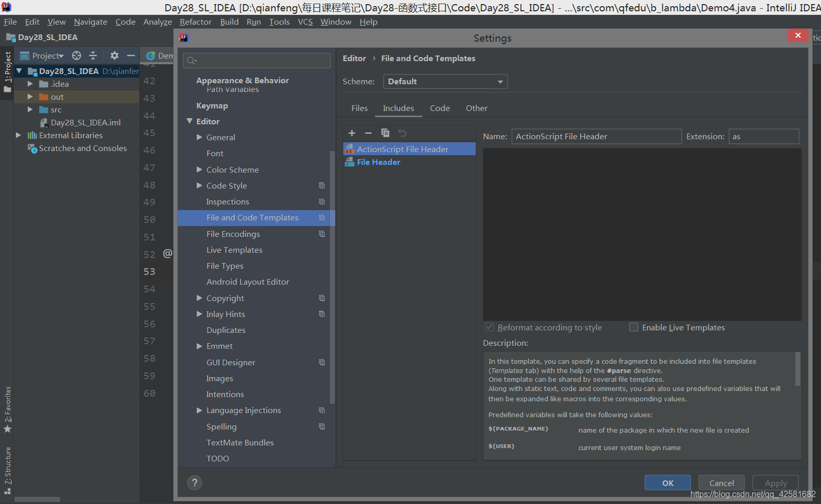Open the Analyze menu

[x=158, y=22]
